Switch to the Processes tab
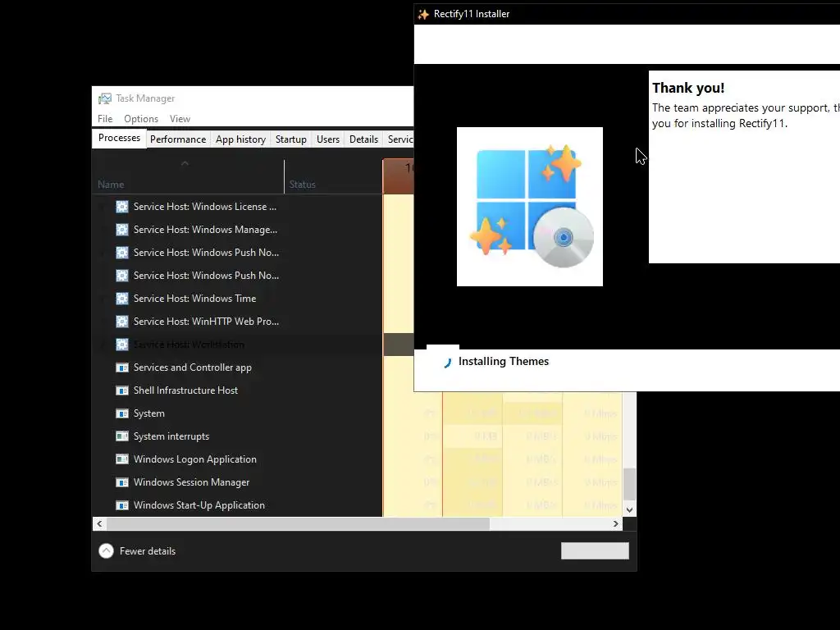Image resolution: width=840 pixels, height=630 pixels. (119, 138)
